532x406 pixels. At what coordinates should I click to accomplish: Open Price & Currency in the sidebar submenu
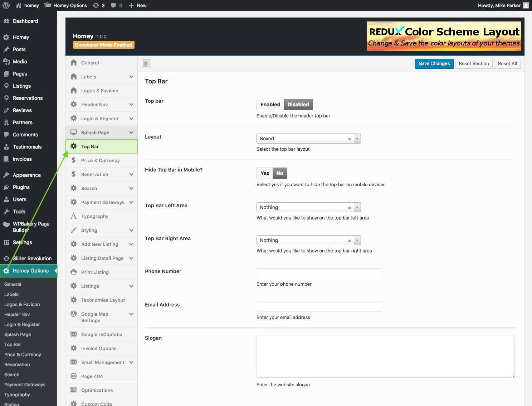click(x=23, y=354)
